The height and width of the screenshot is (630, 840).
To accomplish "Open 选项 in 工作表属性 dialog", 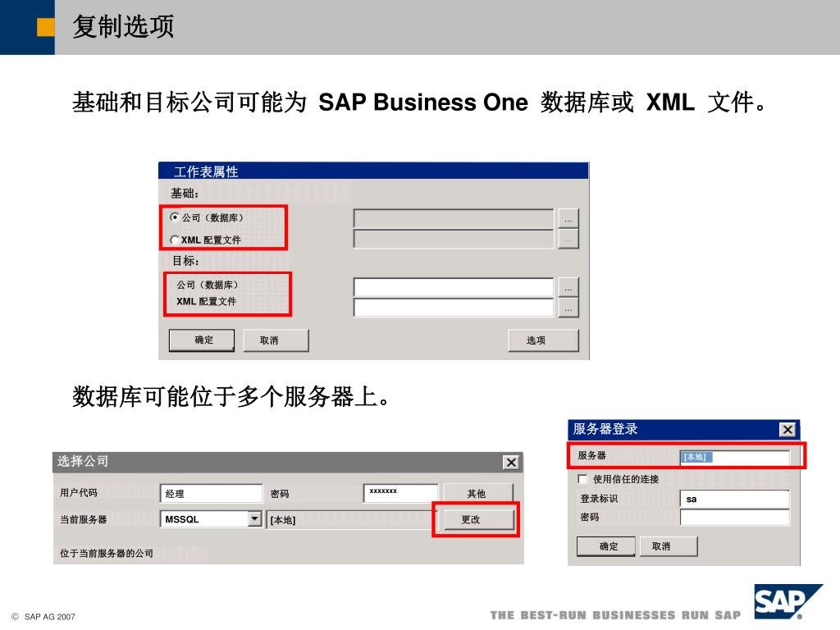I will point(543,340).
